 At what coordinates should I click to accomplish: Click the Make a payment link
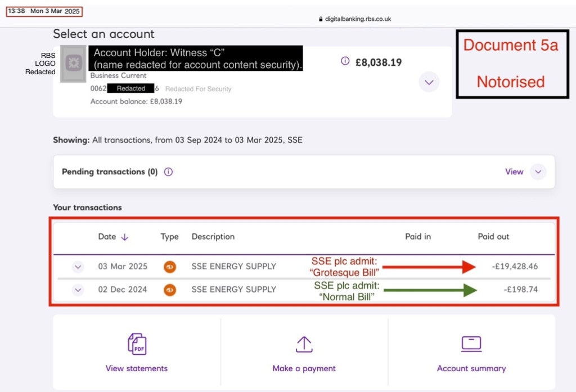[304, 368]
